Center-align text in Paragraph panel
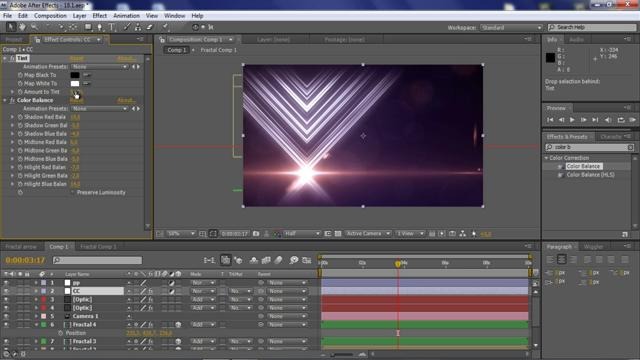 pyautogui.click(x=562, y=259)
